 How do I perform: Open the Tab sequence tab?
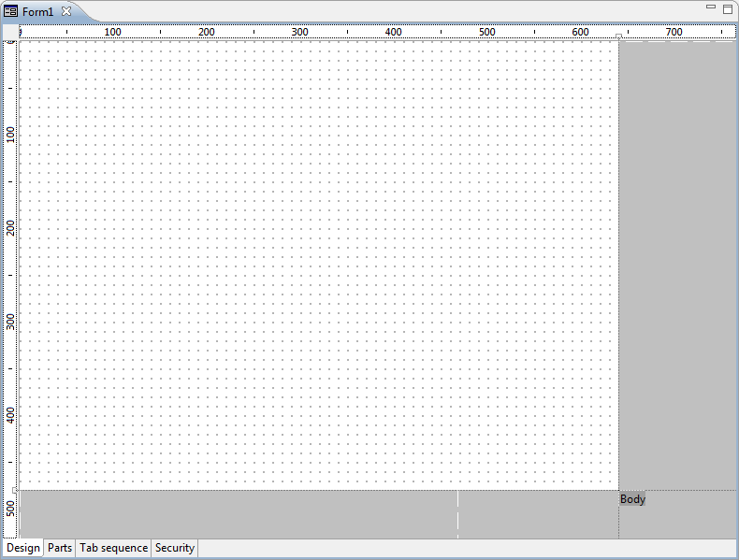tap(113, 548)
